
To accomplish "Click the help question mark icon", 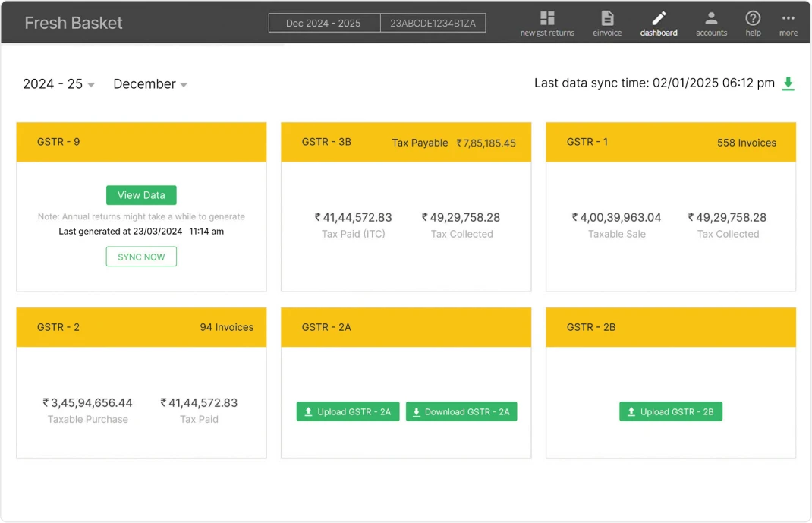I will pyautogui.click(x=752, y=17).
